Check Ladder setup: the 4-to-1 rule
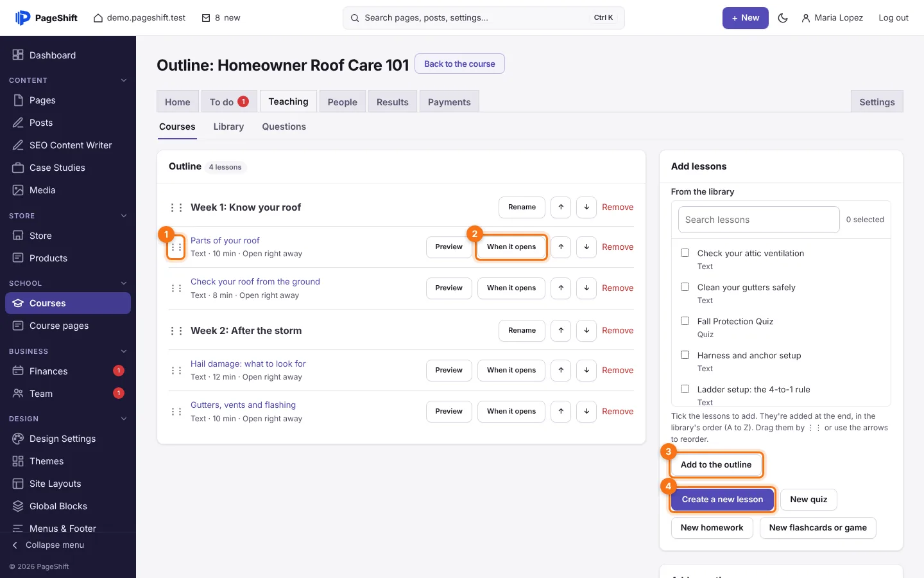The width and height of the screenshot is (924, 578). pos(685,389)
